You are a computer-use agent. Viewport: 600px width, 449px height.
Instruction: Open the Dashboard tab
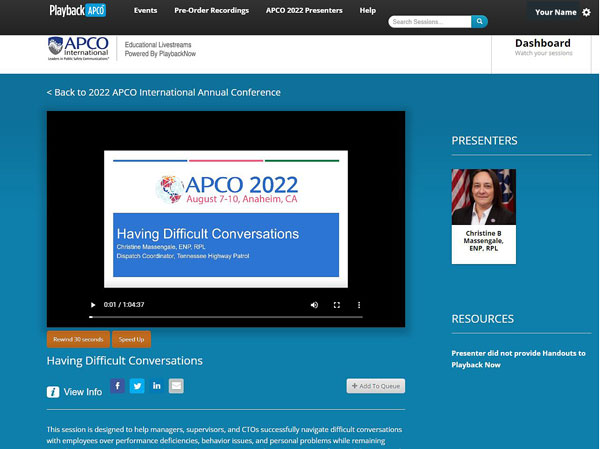pyautogui.click(x=543, y=47)
